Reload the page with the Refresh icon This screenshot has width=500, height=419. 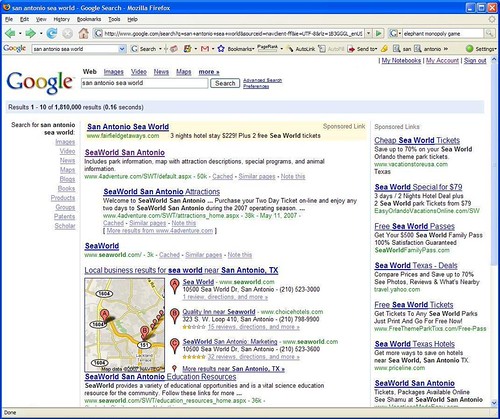pos(52,33)
